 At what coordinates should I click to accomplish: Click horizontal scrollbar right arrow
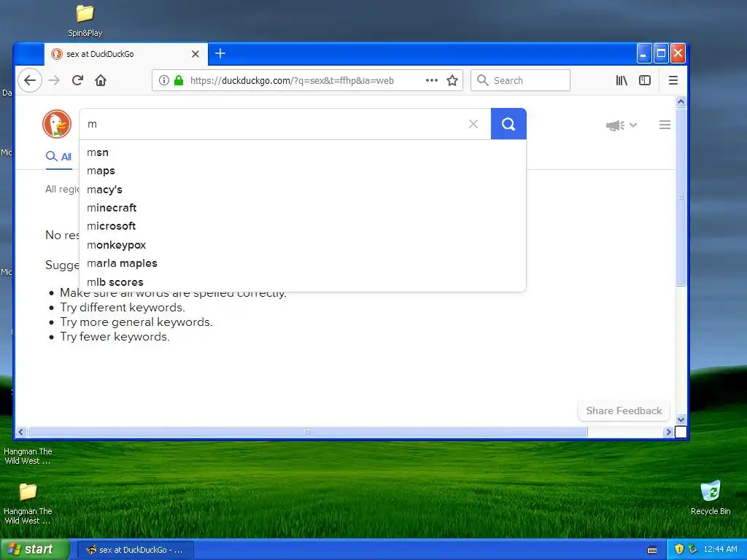click(x=668, y=432)
